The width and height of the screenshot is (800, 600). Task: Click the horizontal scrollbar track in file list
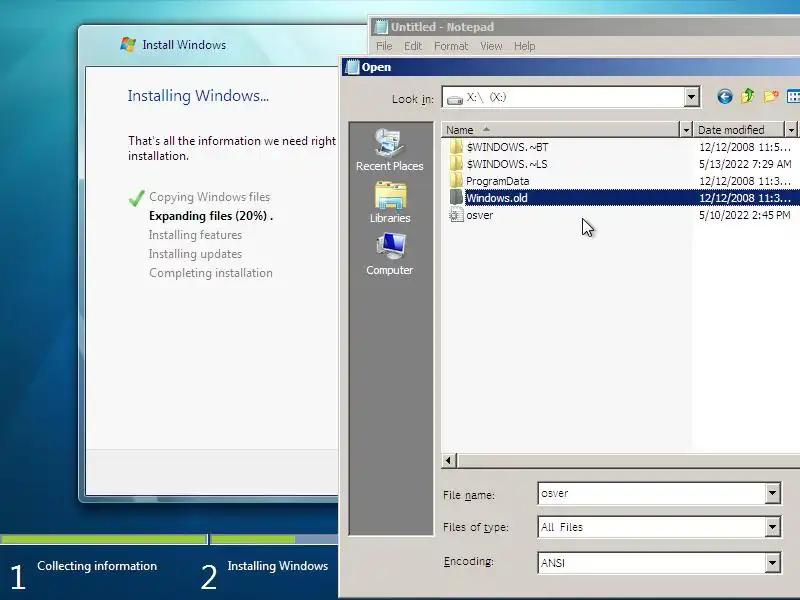[629, 460]
